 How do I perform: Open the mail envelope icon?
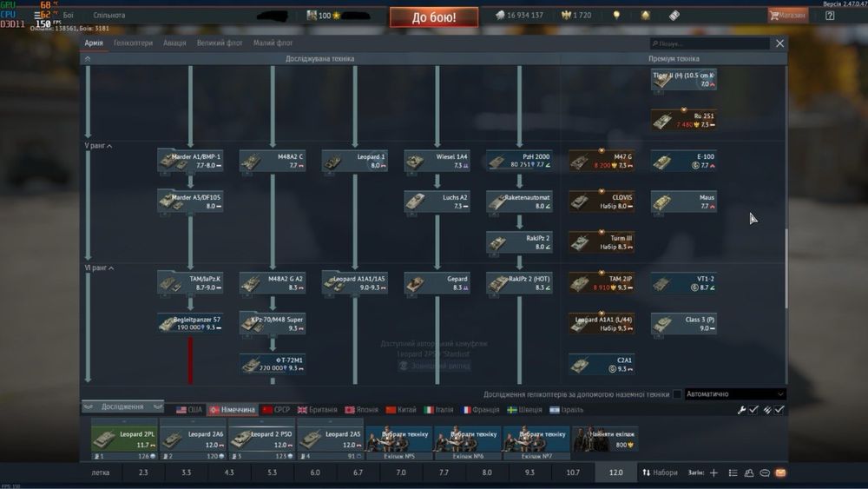click(x=780, y=472)
